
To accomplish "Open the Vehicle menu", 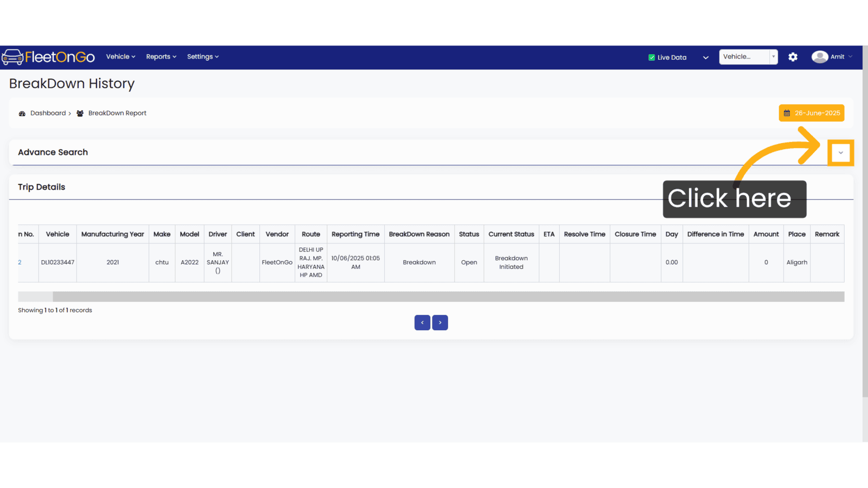I will (120, 57).
